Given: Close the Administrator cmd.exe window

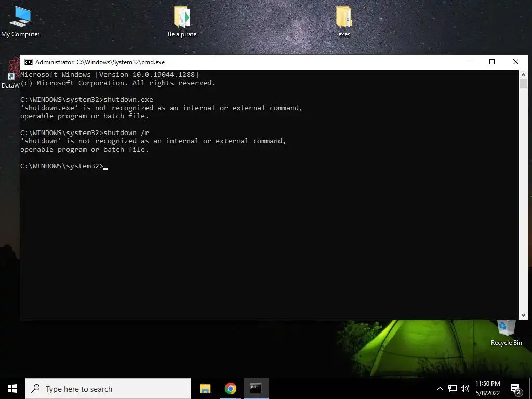Looking at the screenshot, I should coord(516,62).
